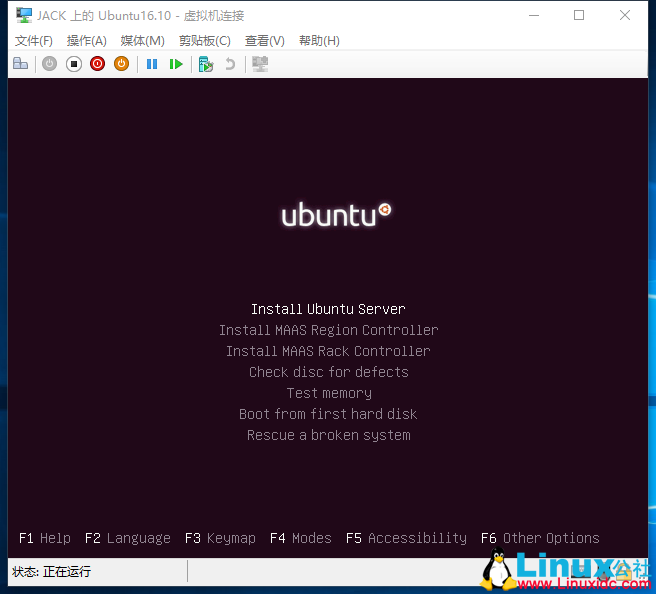This screenshot has height=594, width=656.
Task: Select Install MAAS Rack Controller
Action: click(328, 351)
